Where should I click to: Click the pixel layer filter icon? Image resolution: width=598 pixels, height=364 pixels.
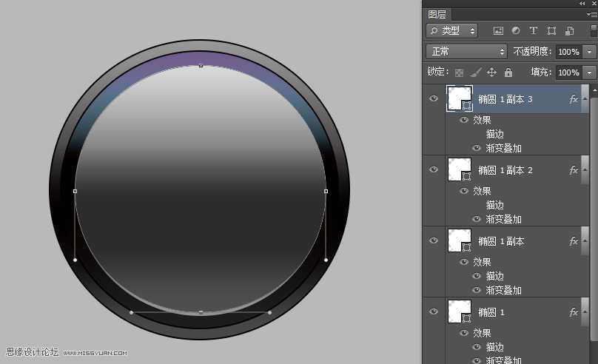498,31
